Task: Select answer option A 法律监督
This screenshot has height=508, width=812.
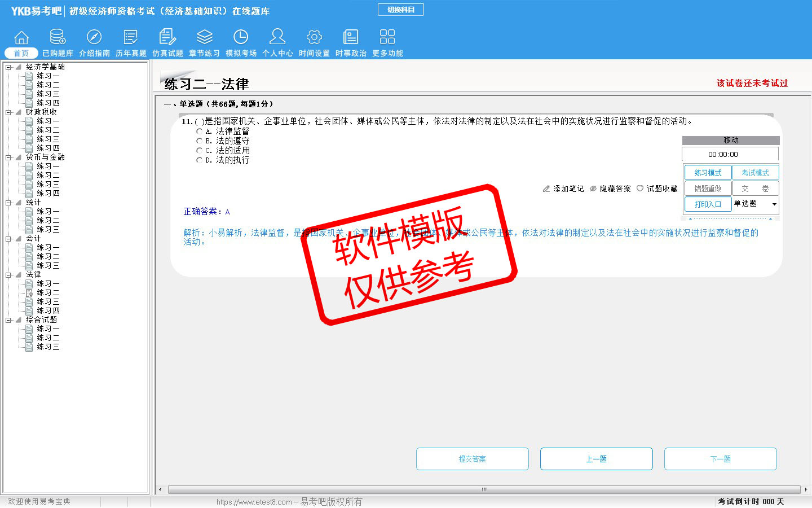Action: (199, 132)
